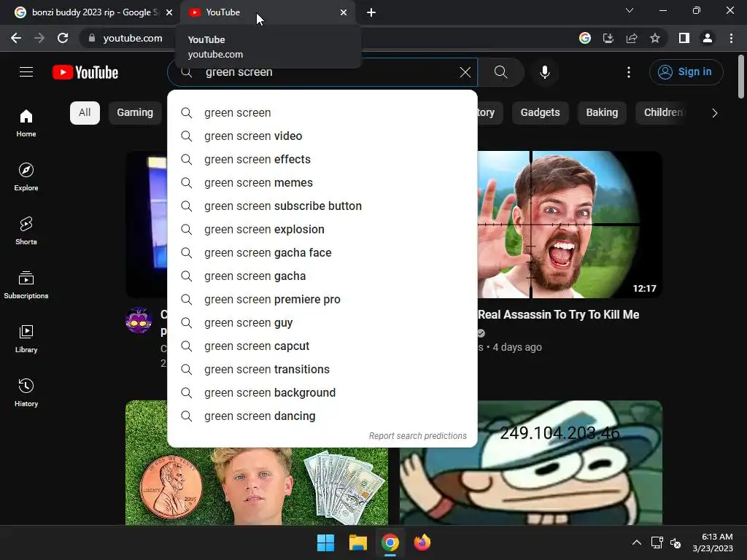Close the bonzi buddy Google tab
This screenshot has height=560, width=747.
(x=169, y=12)
